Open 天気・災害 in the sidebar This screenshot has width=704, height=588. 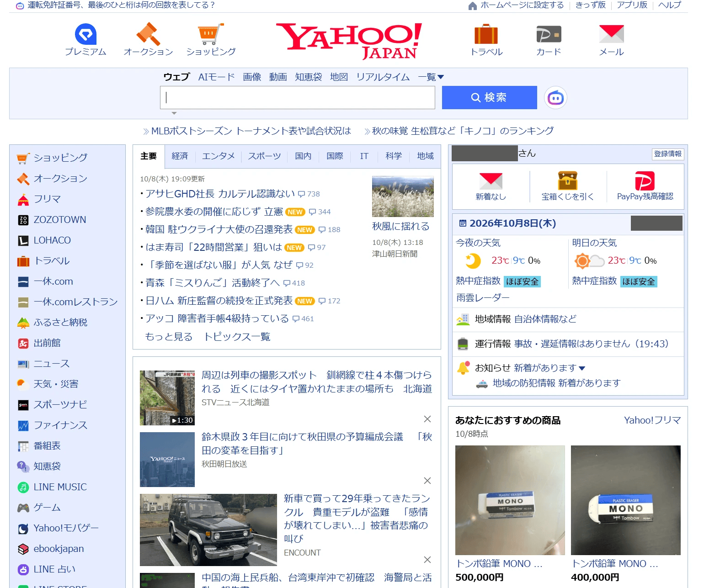click(x=56, y=384)
